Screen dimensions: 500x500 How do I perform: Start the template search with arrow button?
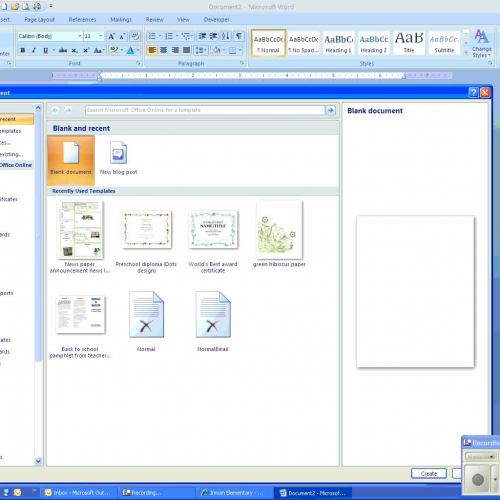(330, 110)
